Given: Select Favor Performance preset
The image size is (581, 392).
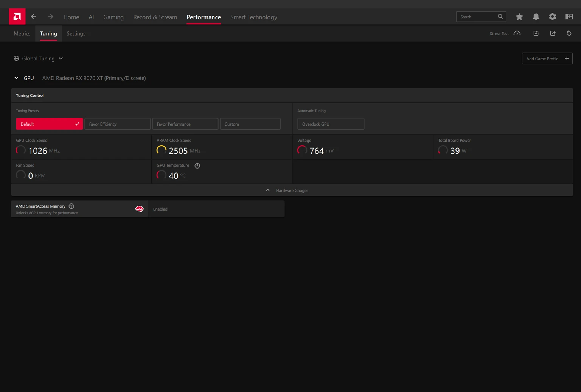Looking at the screenshot, I should [x=185, y=124].
